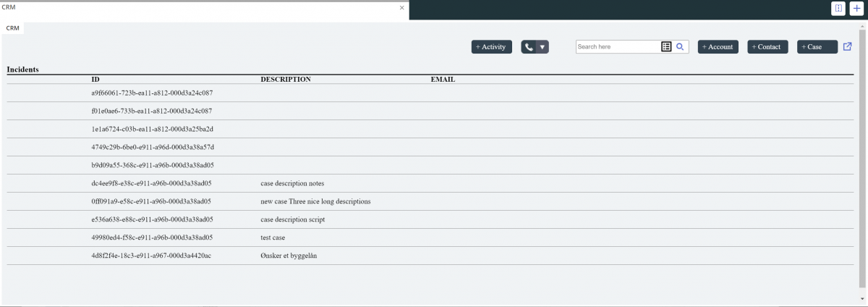Image resolution: width=868 pixels, height=307 pixels.
Task: Click the split panel icon in top bar
Action: (838, 8)
